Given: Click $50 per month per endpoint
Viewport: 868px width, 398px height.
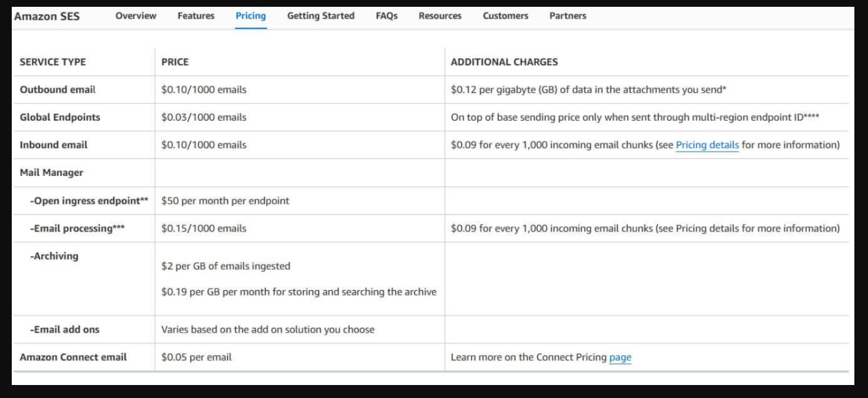Looking at the screenshot, I should click(x=225, y=201).
